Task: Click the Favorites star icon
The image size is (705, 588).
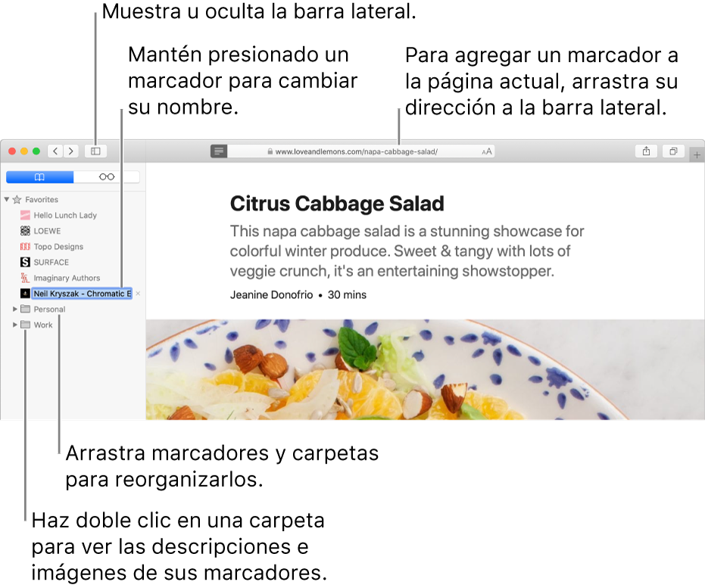Action: [x=17, y=200]
